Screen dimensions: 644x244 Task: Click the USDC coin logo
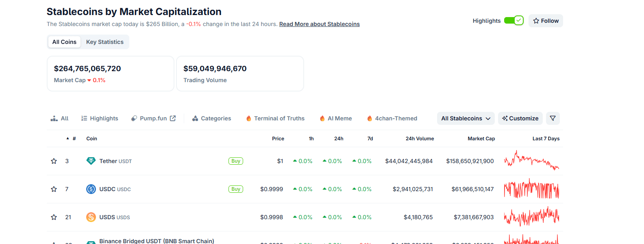pos(91,189)
